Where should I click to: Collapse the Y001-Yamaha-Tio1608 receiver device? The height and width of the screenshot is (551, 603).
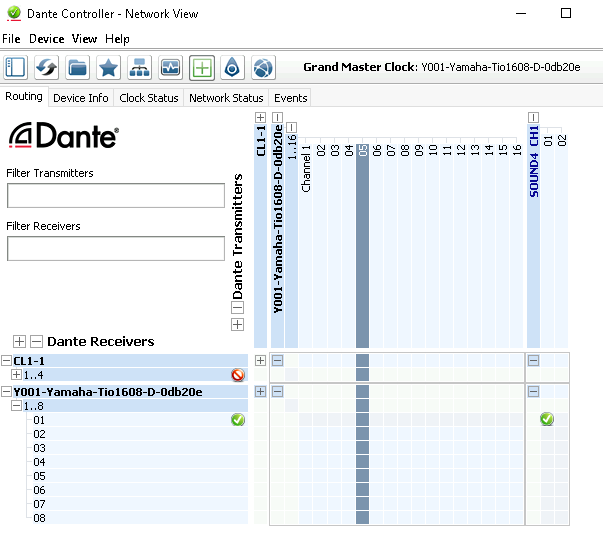[x=6, y=392]
